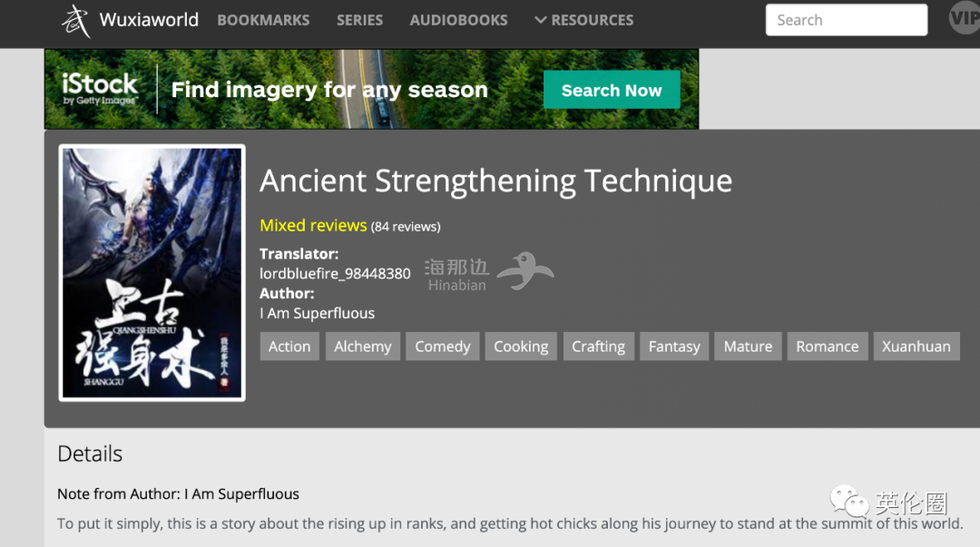Open the VIP badge icon

pyautogui.click(x=964, y=18)
